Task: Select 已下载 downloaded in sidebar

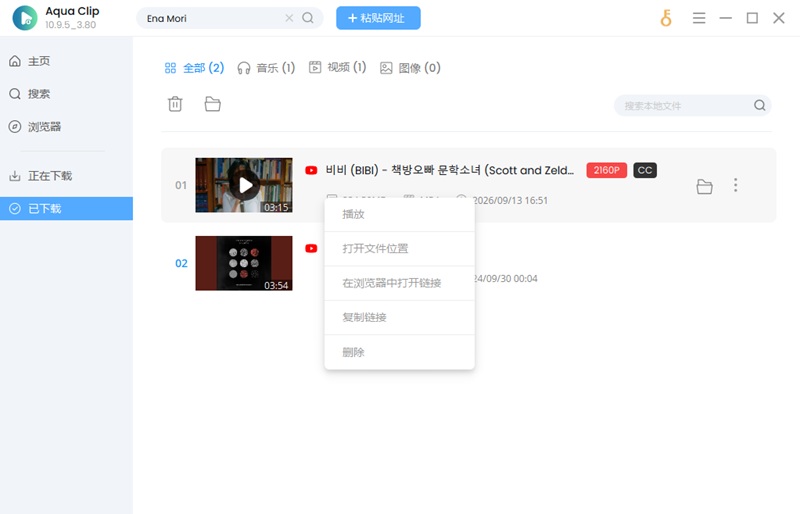Action: click(66, 208)
